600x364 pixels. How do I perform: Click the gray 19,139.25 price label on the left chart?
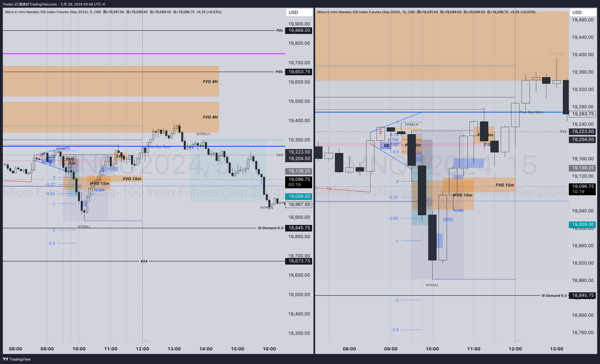point(299,171)
